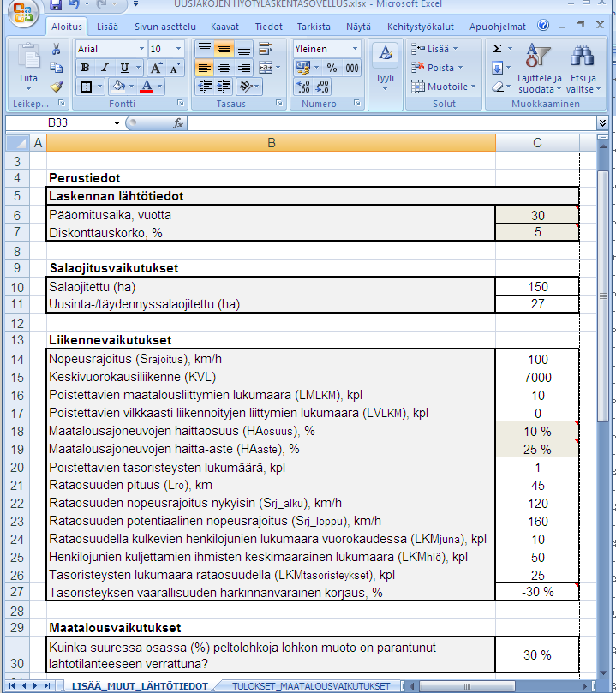Decrease decimal places

322,87
